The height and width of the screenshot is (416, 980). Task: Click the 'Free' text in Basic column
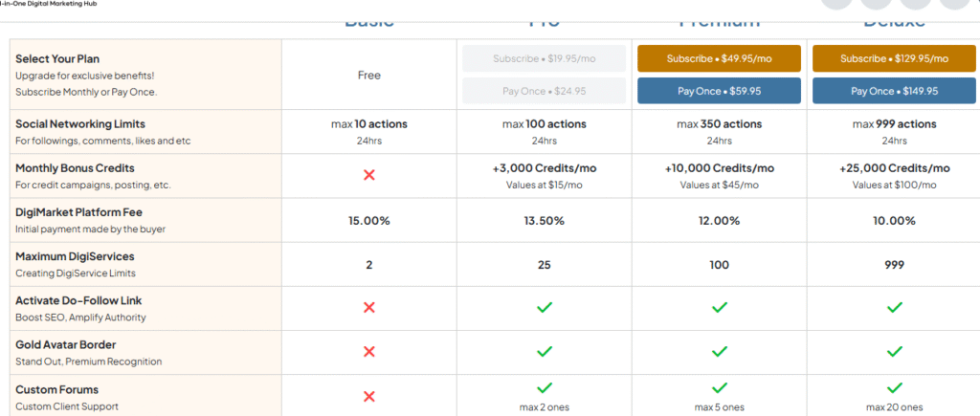(x=369, y=75)
